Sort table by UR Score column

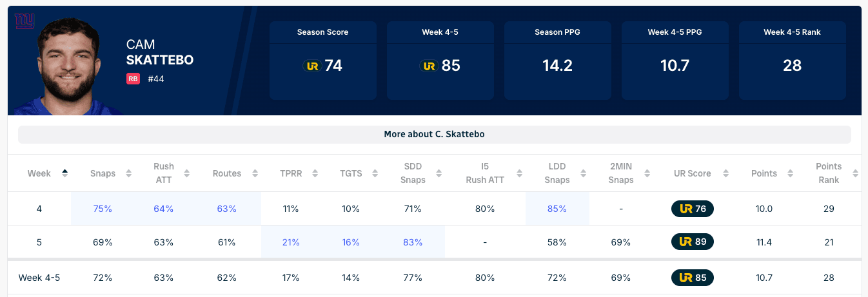tap(692, 173)
